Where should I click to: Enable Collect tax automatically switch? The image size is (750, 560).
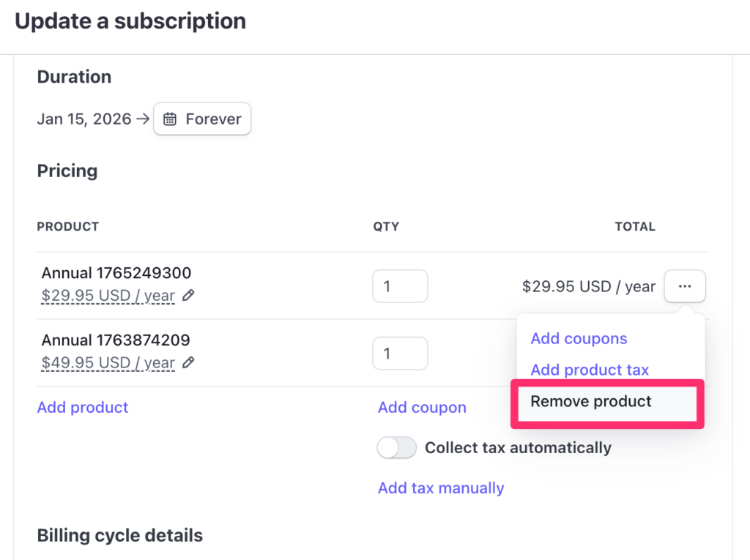tap(396, 448)
